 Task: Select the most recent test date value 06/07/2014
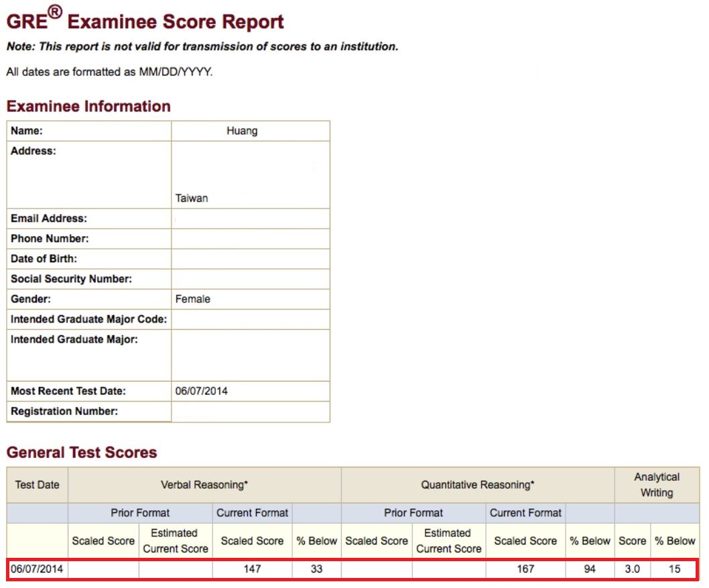(202, 392)
